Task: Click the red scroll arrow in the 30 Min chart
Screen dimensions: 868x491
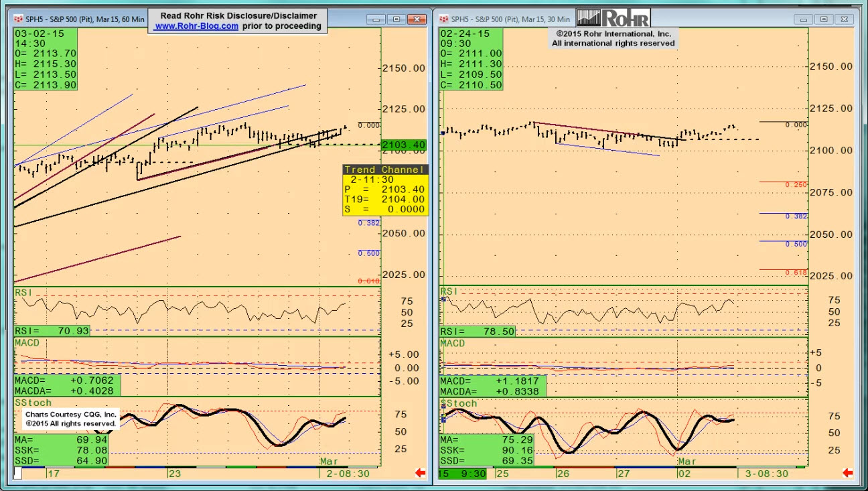Action: click(x=847, y=473)
